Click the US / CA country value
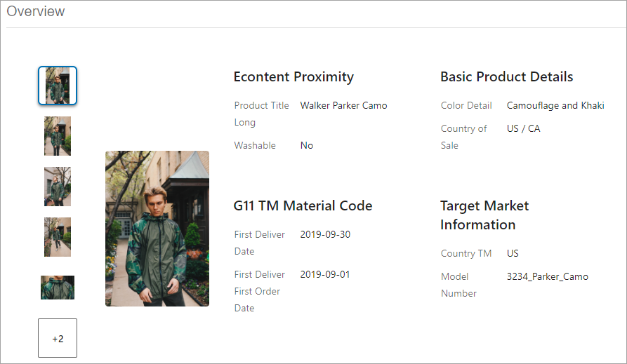 click(x=523, y=128)
